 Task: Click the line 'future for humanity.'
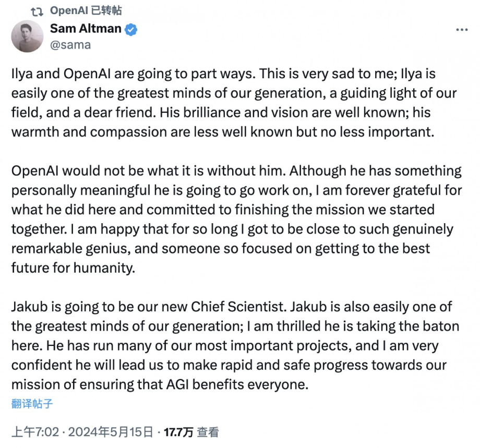[74, 268]
